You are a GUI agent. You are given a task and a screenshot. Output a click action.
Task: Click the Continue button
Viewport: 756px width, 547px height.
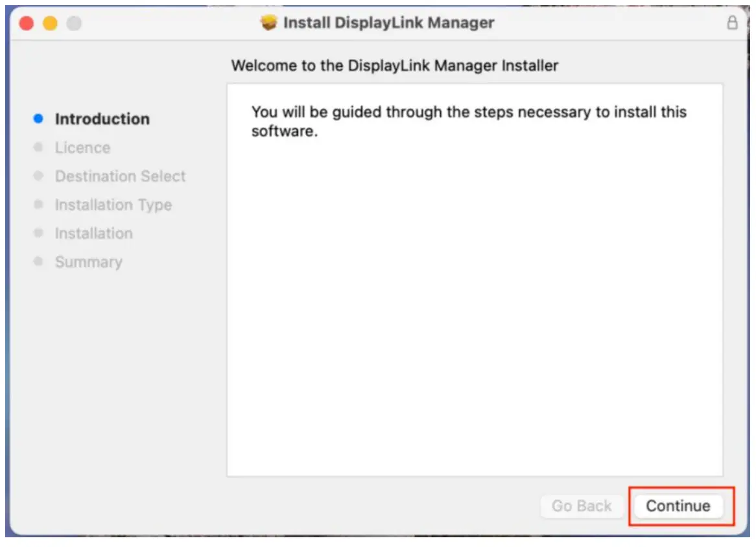point(679,506)
